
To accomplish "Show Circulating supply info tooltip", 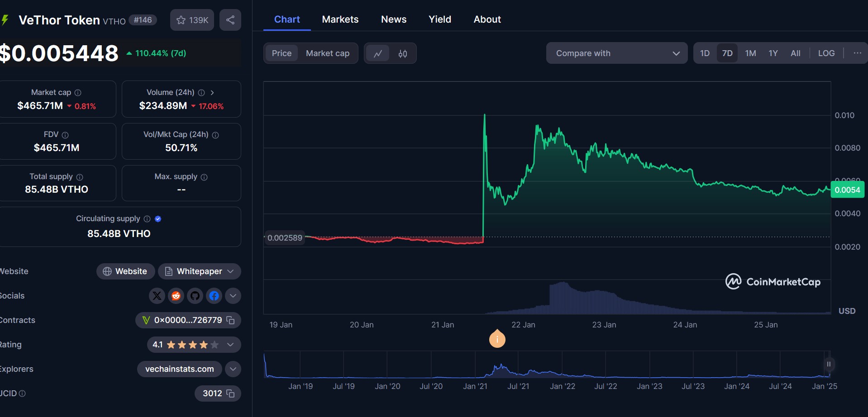I will pyautogui.click(x=147, y=219).
